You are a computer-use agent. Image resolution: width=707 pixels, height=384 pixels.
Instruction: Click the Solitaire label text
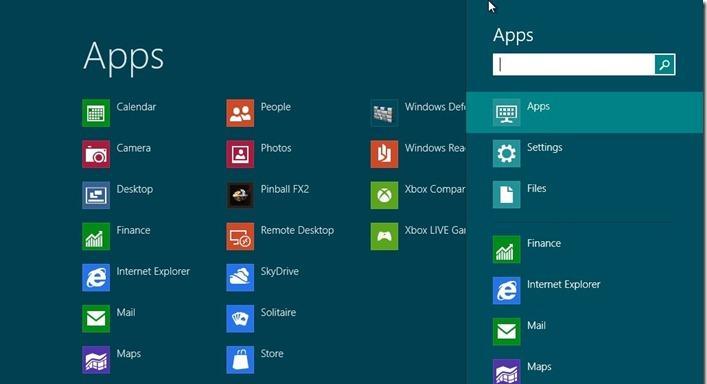coord(278,312)
